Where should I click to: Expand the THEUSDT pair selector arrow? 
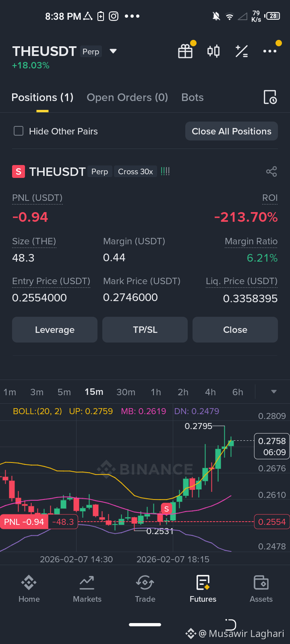113,51
